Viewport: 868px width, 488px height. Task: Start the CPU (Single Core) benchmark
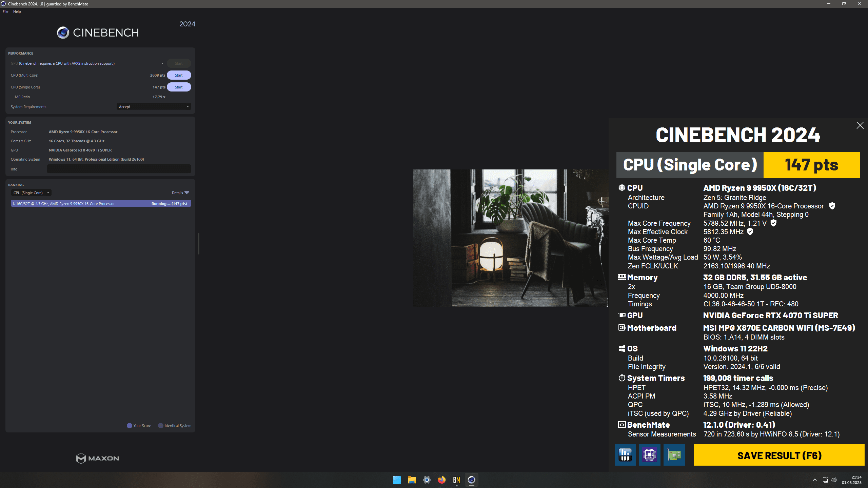(179, 87)
